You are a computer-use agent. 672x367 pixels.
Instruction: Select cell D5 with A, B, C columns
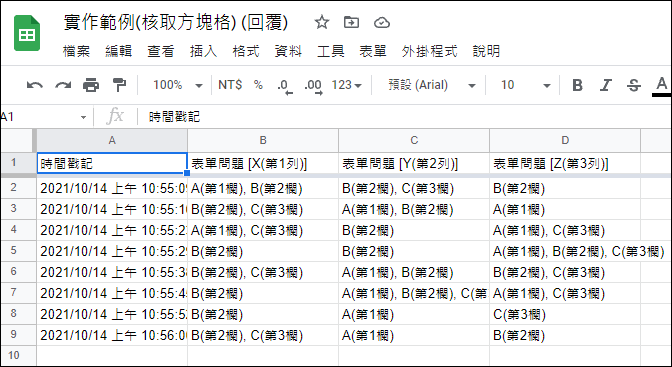coord(565,251)
